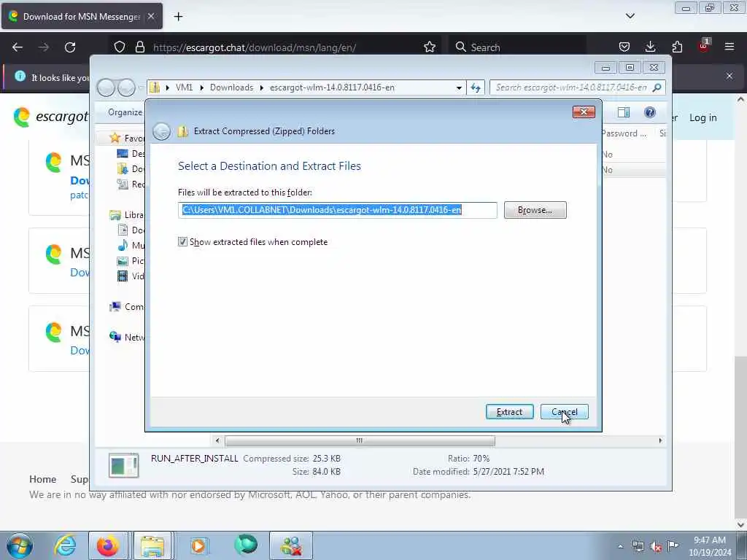Viewport: 747px width, 560px height.
Task: Select Pictures library in Explorer sidebar
Action: 131,261
